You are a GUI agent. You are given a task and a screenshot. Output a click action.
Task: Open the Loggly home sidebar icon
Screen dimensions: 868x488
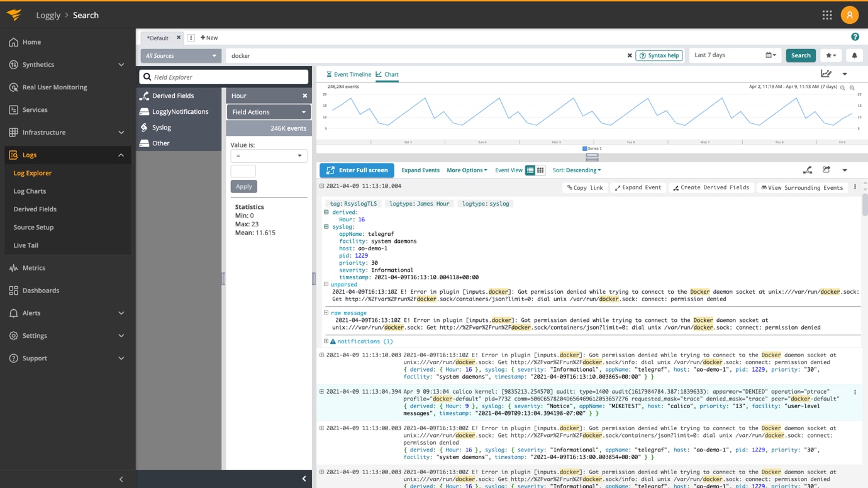(x=14, y=42)
